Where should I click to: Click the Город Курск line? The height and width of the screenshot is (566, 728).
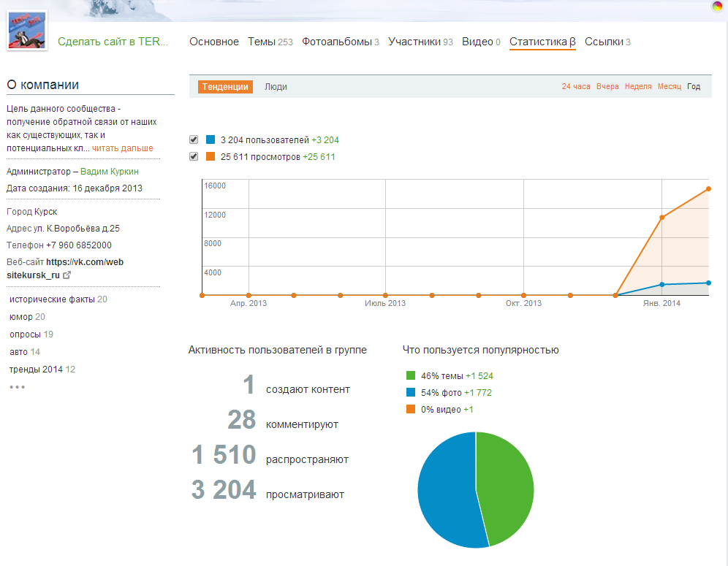(x=31, y=212)
